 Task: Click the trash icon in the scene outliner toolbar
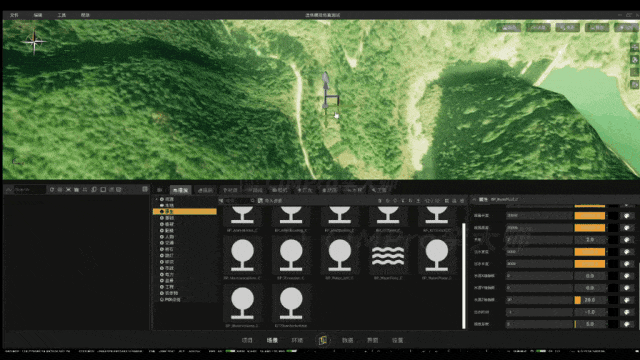pos(76,190)
